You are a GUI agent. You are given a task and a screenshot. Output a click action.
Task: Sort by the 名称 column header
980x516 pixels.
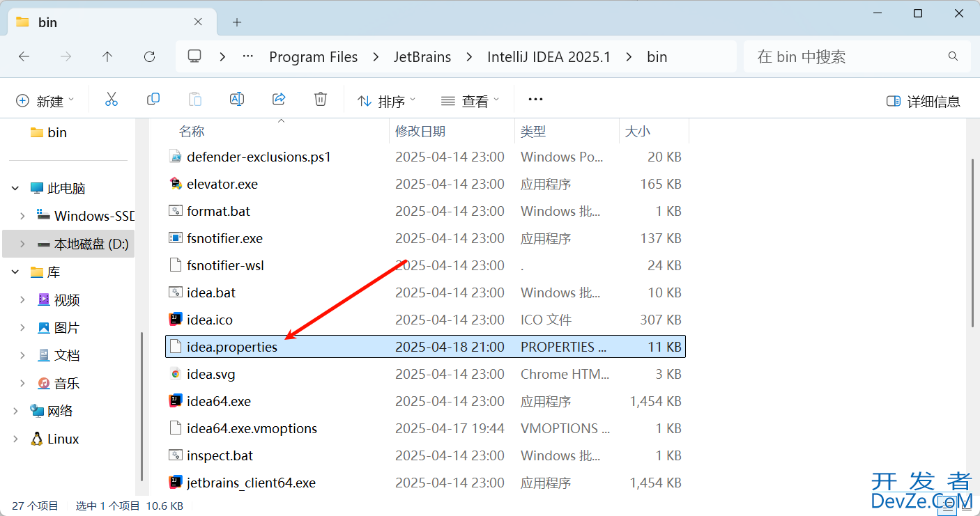click(192, 131)
